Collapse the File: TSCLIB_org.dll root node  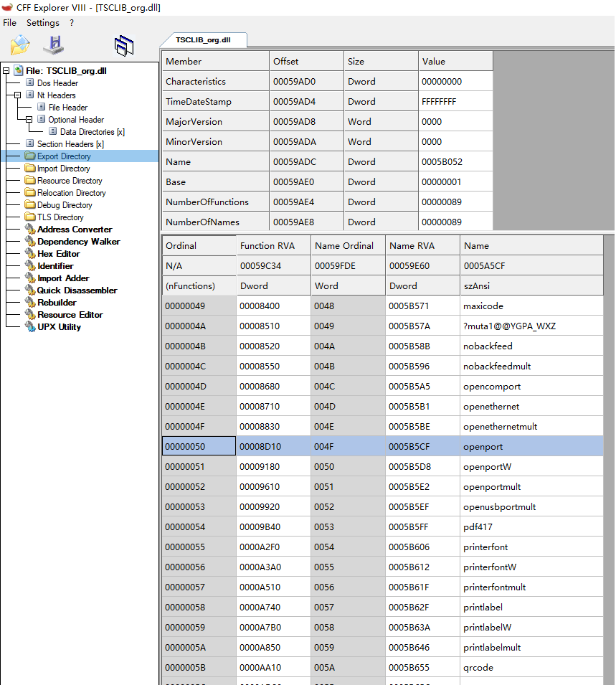click(x=5, y=70)
